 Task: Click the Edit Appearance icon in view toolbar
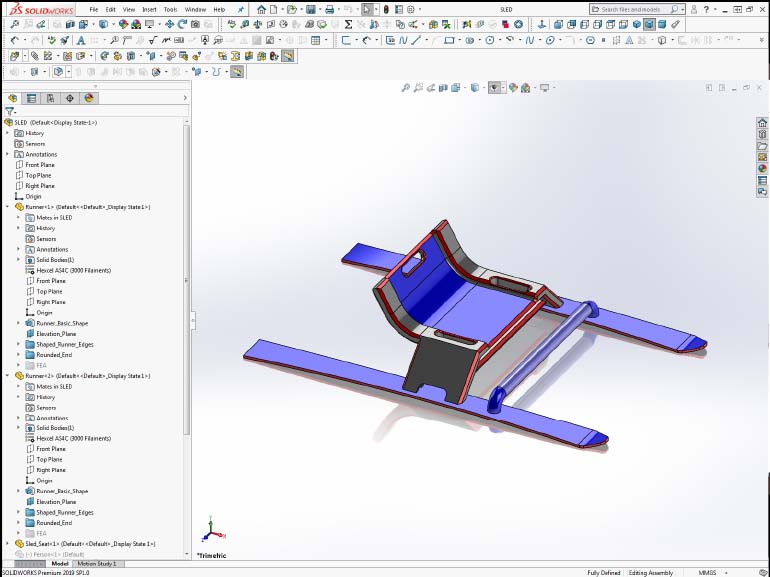click(513, 88)
